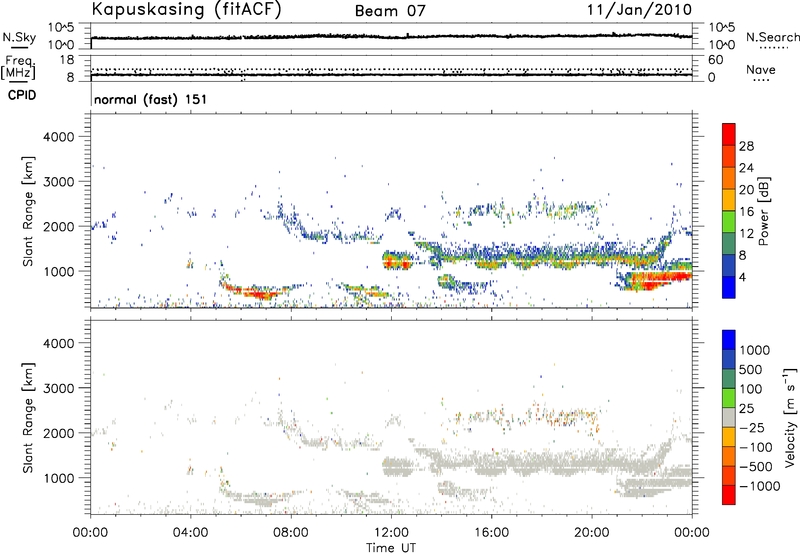The width and height of the screenshot is (800, 554).
Task: Click the blue bottom segment of Power colorbar
Action: pyautogui.click(x=729, y=287)
